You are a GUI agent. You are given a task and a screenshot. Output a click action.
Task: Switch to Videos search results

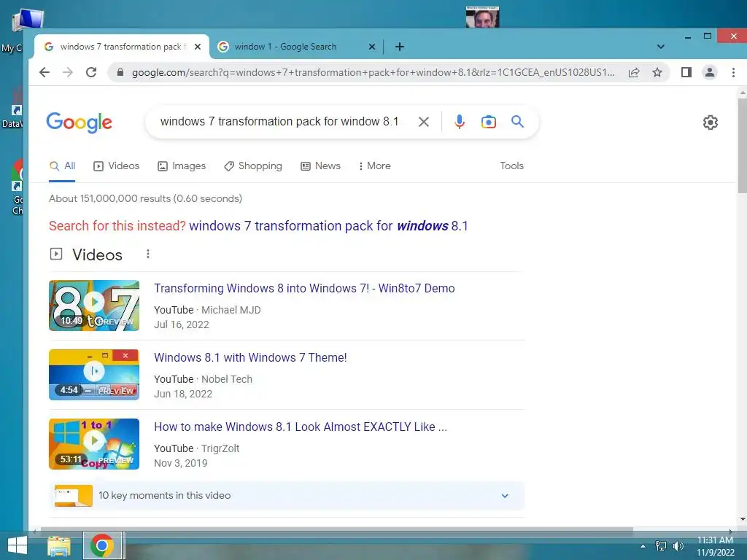click(x=117, y=166)
